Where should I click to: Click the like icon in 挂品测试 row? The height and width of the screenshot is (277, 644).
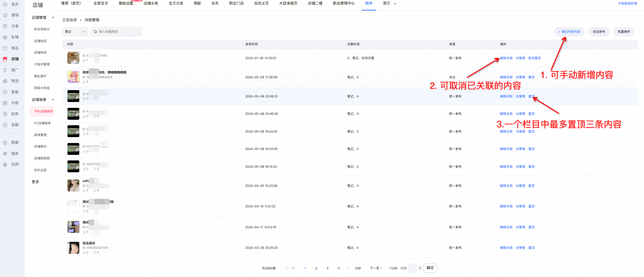click(84, 253)
